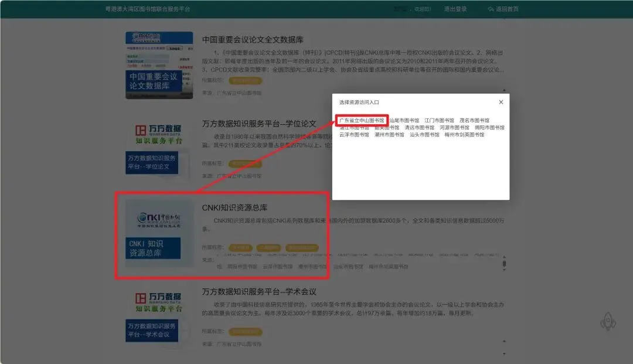Screen dimensions: 633x364
Task: Click source 广东省立中山图书馆 under 万方 学术会议 entry
Action: tap(239, 344)
